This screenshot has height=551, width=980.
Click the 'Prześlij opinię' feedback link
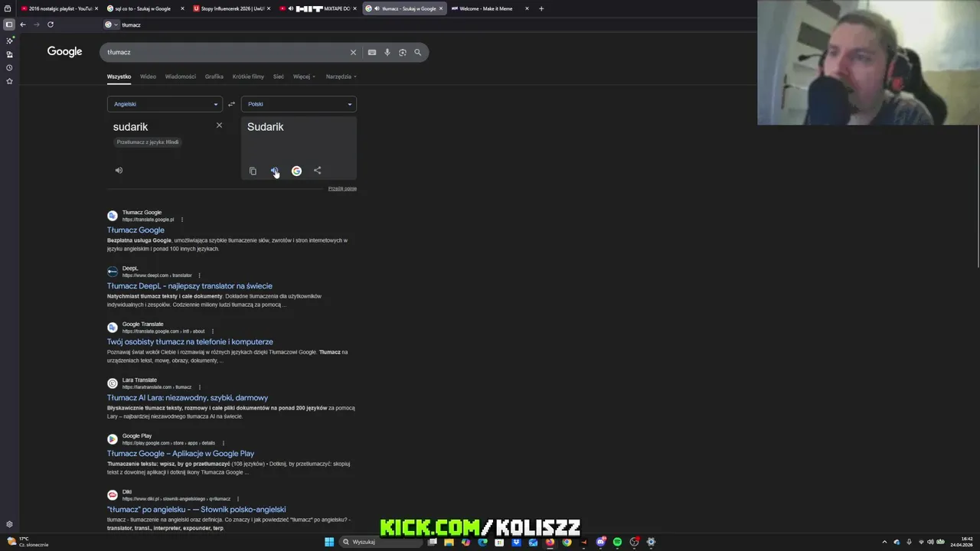[x=342, y=188]
